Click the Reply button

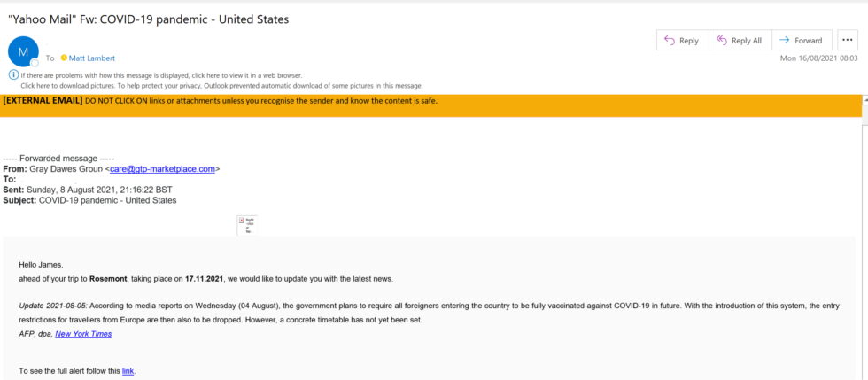(682, 41)
